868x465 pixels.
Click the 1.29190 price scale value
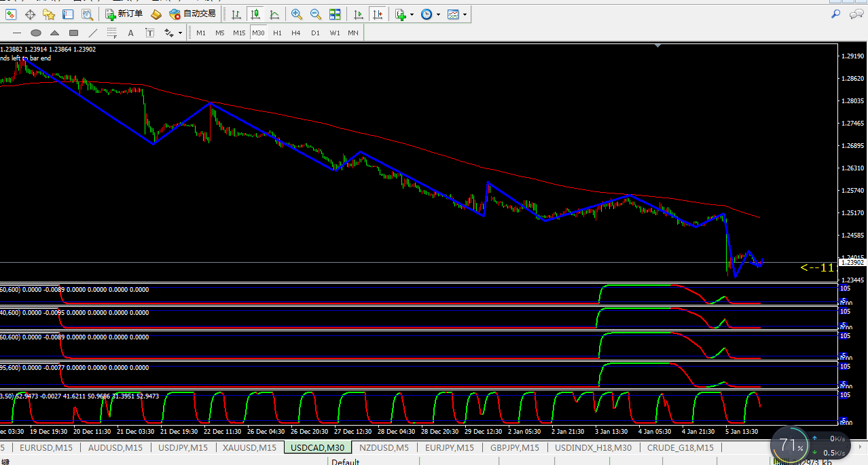pos(852,56)
